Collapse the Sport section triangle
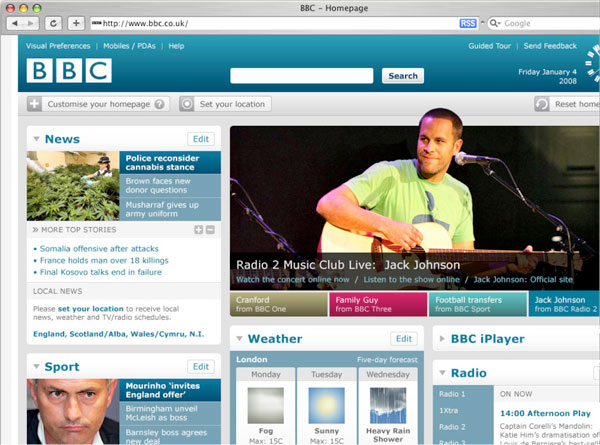The width and height of the screenshot is (600, 445). coord(36,367)
